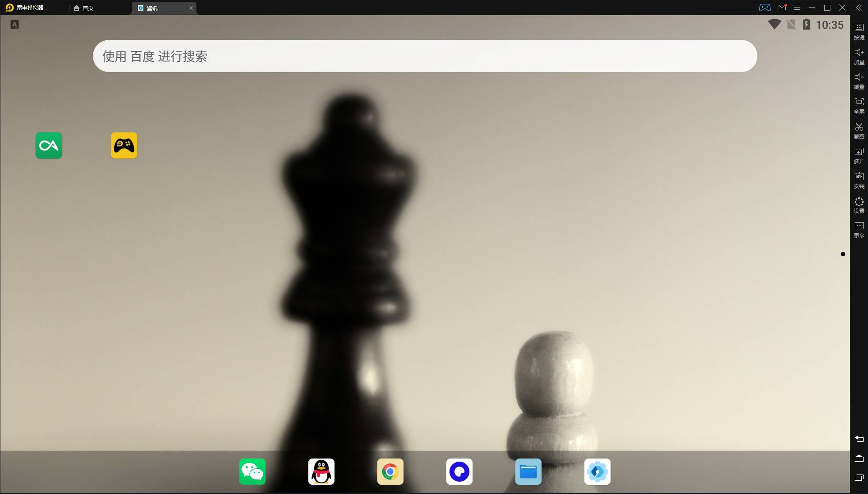
Task: Open the multi-instance 多开 tool
Action: tap(859, 155)
